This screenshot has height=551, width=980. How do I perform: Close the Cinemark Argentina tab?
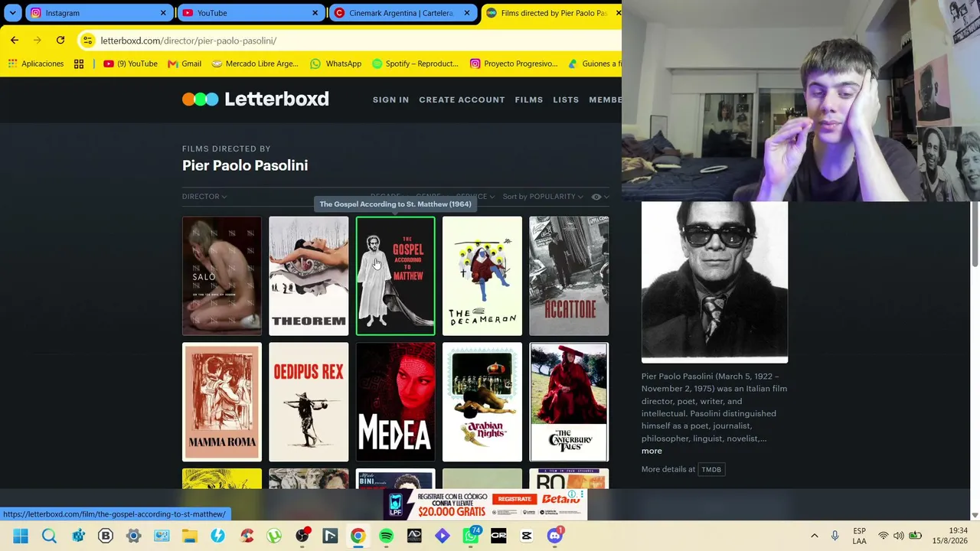point(466,13)
